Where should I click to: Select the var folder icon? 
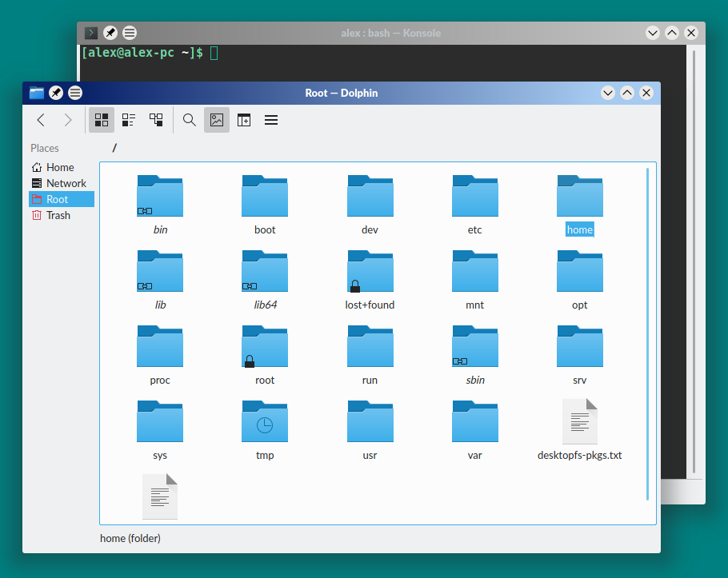click(475, 421)
